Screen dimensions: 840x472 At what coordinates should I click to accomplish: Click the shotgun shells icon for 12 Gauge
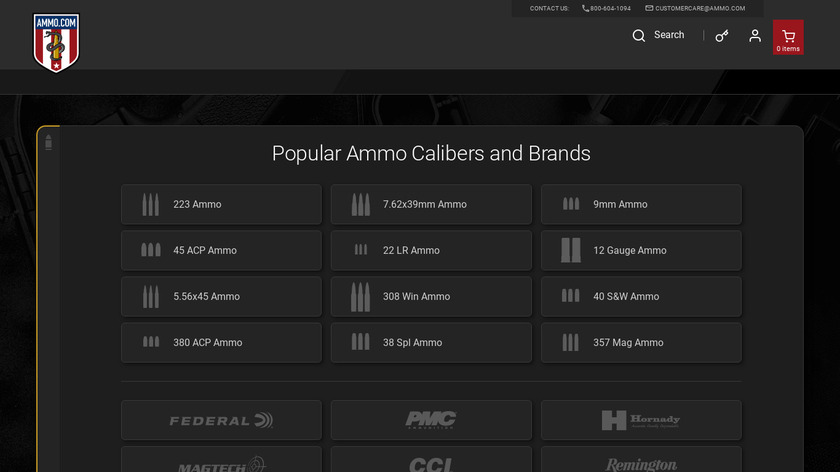tap(571, 250)
